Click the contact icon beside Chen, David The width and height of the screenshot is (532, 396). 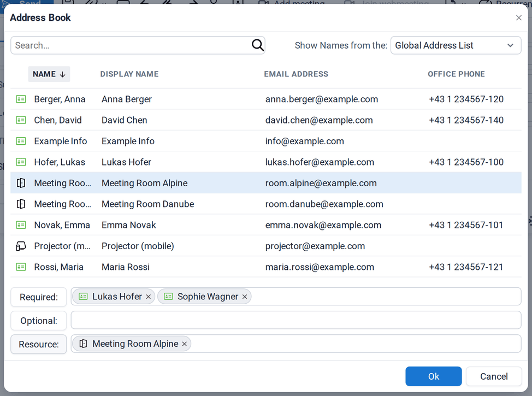21,120
